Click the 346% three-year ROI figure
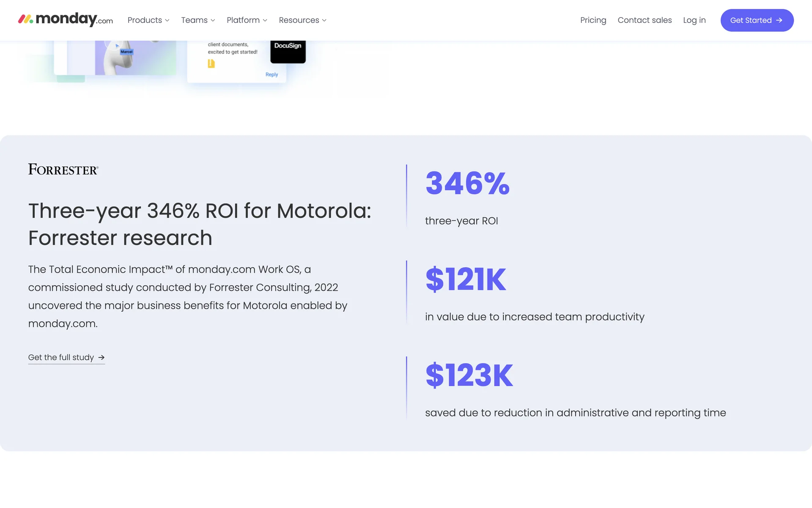Image resolution: width=812 pixels, height=508 pixels. point(467,183)
